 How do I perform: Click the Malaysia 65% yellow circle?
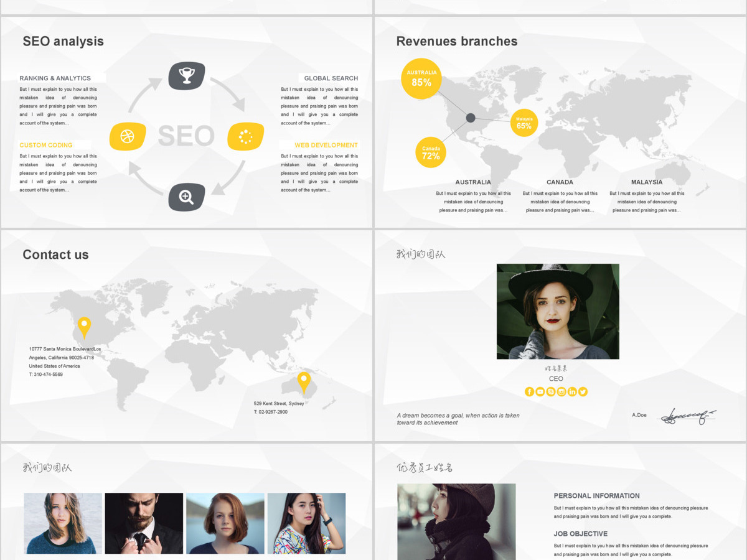[524, 123]
